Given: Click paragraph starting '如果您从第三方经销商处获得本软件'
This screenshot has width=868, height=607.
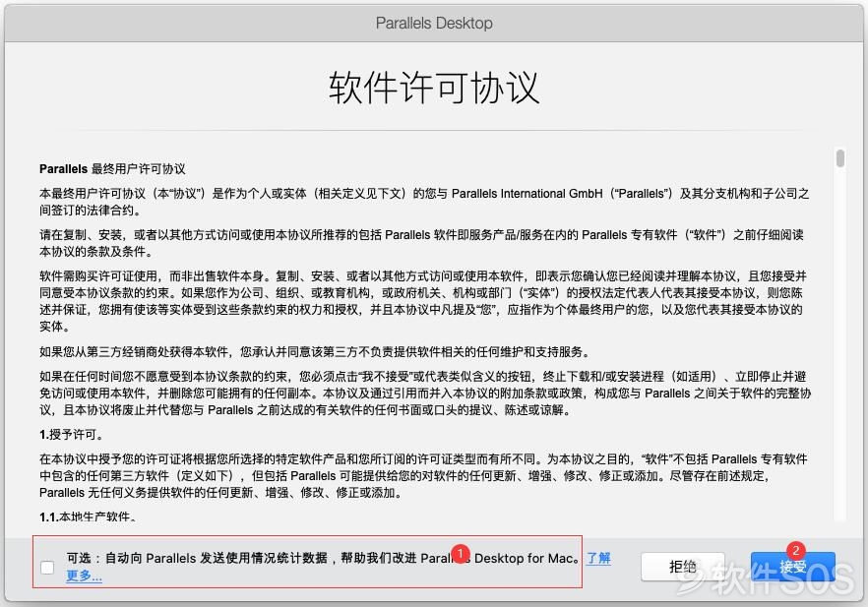Looking at the screenshot, I should (316, 352).
